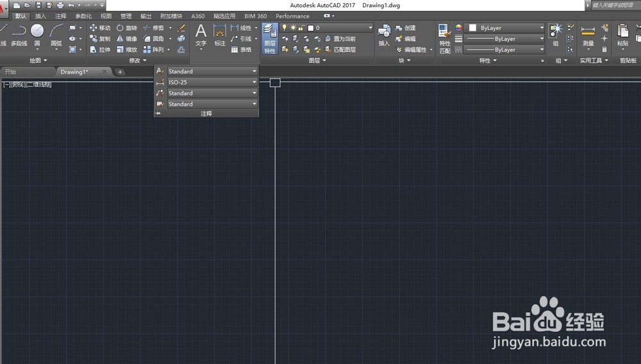Open Layer Properties (图层特性) manager

tap(270, 38)
